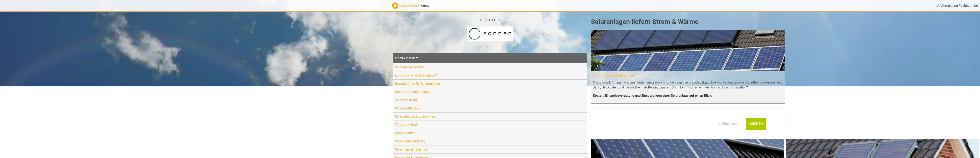Viewport: 980px width, 158px height.
Task: Click the Solaranlagenportal sun logo
Action: [395, 6]
